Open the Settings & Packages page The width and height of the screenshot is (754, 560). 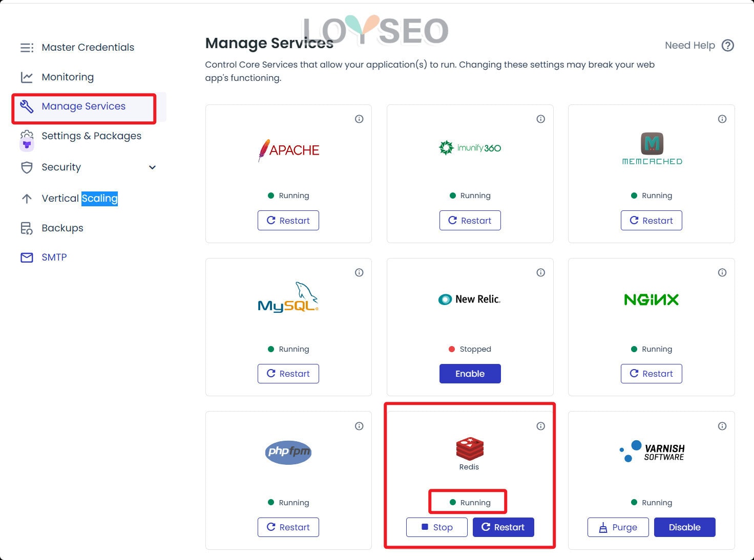coord(91,136)
